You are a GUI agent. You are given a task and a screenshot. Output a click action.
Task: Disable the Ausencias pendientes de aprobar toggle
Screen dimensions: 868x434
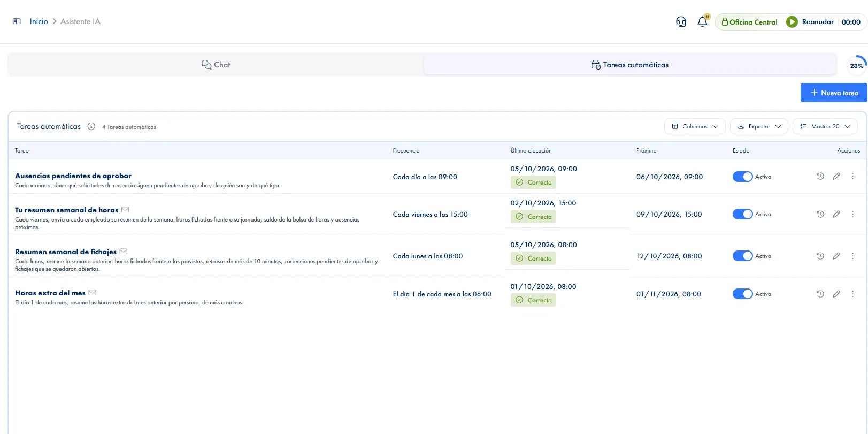click(743, 177)
